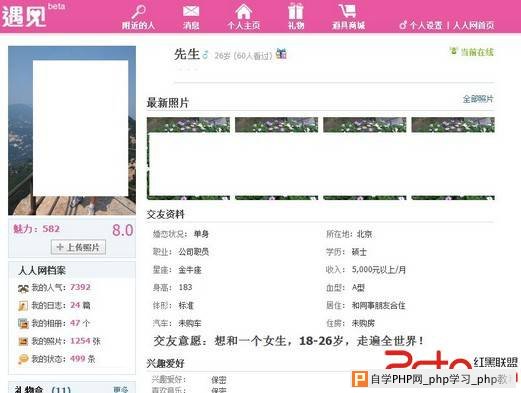Click the online status icon
Image resolution: width=521 pixels, height=393 pixels.
(453, 51)
